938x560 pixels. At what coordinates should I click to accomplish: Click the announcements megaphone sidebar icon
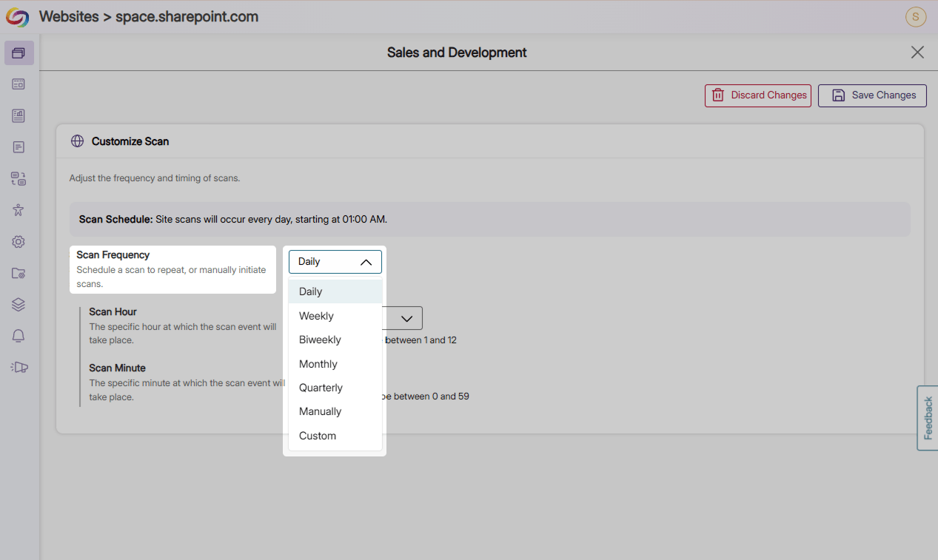coord(19,366)
